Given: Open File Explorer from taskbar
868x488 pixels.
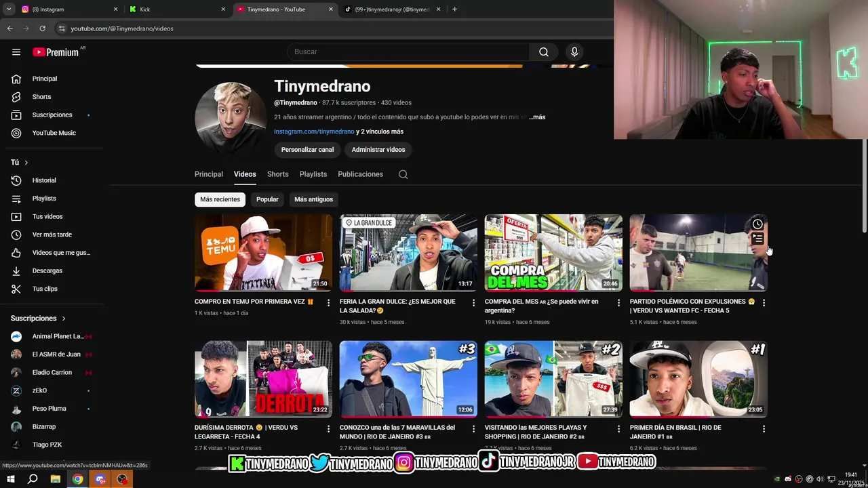Looking at the screenshot, I should tap(56, 479).
